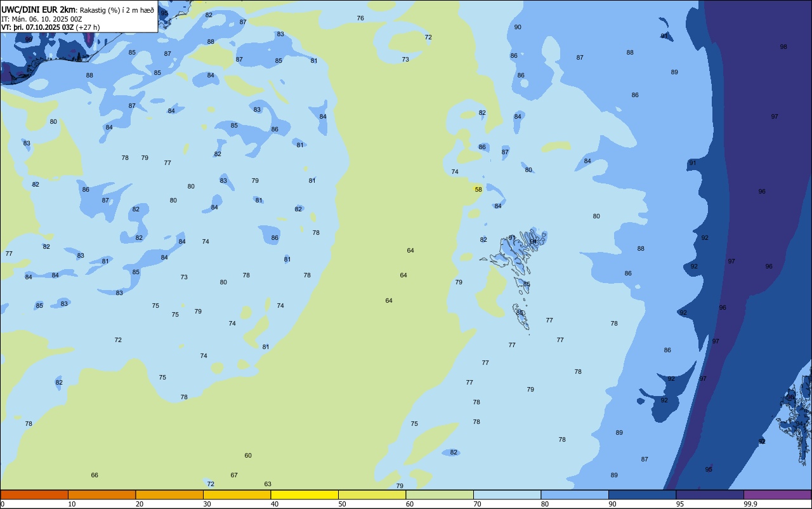The image size is (812, 509).
Task: Click the 95–99.9 indigo legend swatch
Action: point(710,494)
